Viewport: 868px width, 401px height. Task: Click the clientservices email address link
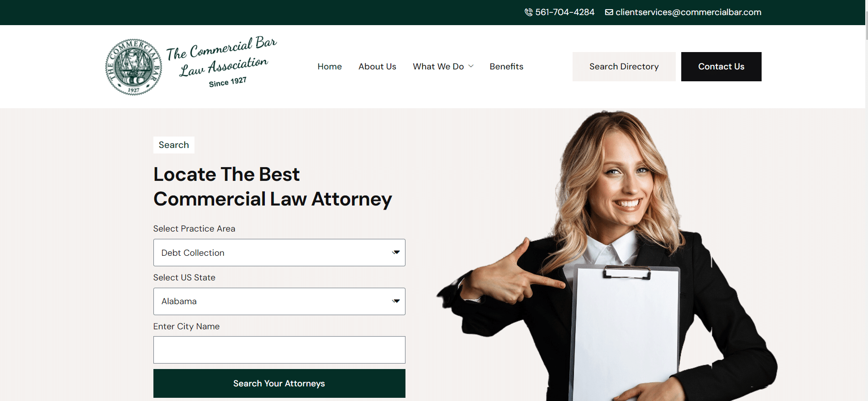point(688,12)
